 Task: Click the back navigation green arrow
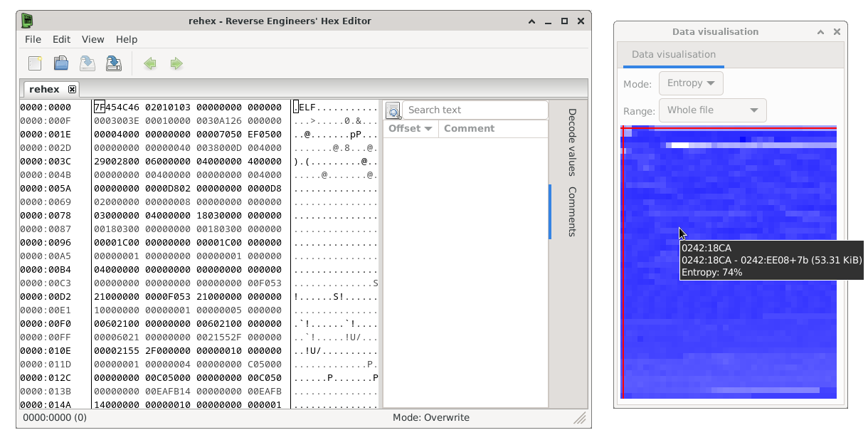click(x=150, y=63)
